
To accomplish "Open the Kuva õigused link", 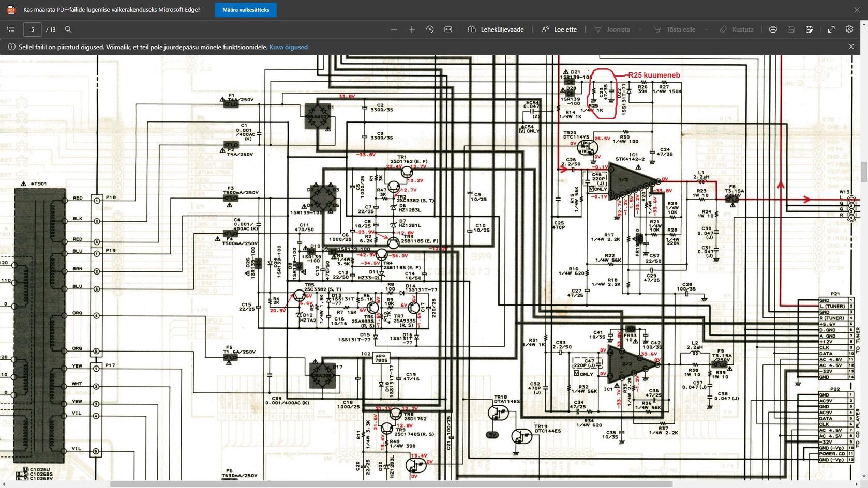I will coord(288,47).
